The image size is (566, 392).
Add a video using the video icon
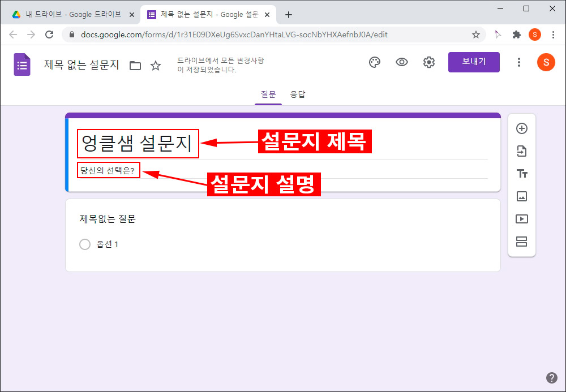[x=522, y=219]
